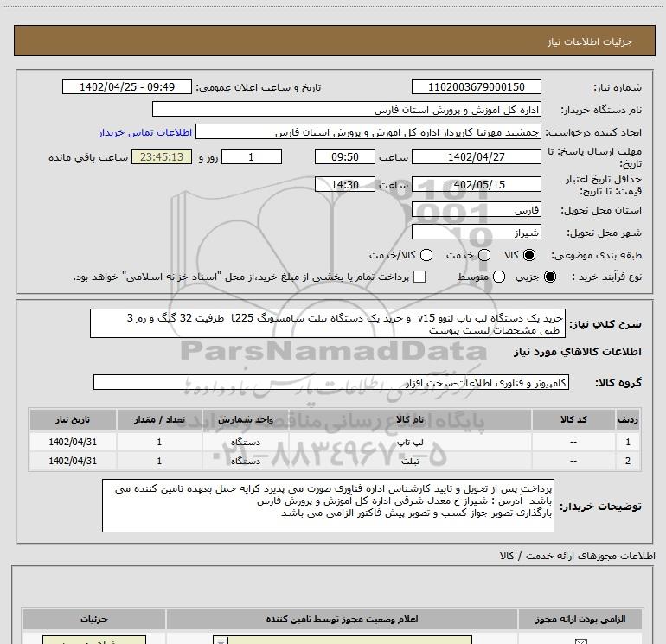
Task: Click the ردیف column header
Action: point(628,420)
